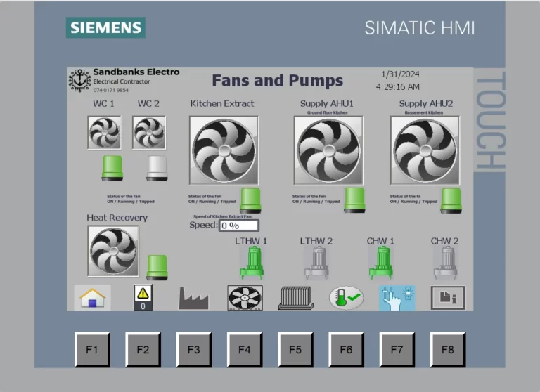Click the phone number 074 0171 9854
540x392 pixels.
pyautogui.click(x=111, y=90)
